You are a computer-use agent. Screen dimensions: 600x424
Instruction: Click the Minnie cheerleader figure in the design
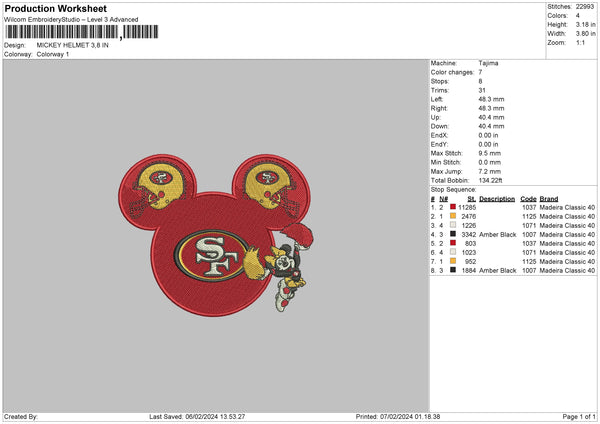pyautogui.click(x=281, y=266)
